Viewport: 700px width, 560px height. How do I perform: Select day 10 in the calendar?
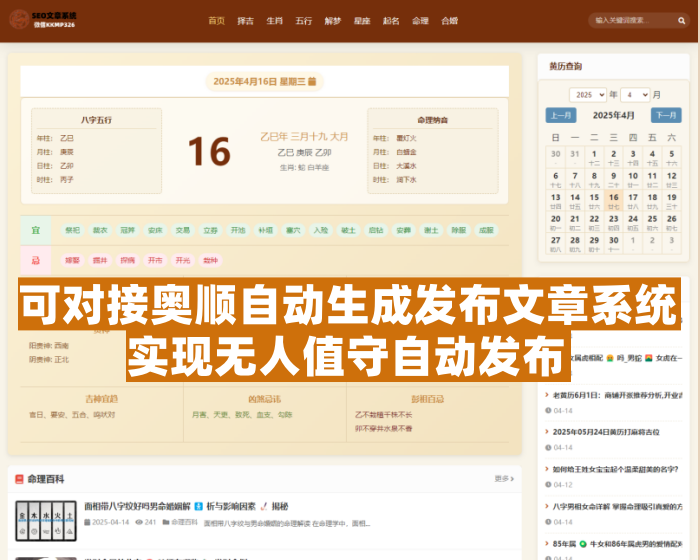[633, 179]
